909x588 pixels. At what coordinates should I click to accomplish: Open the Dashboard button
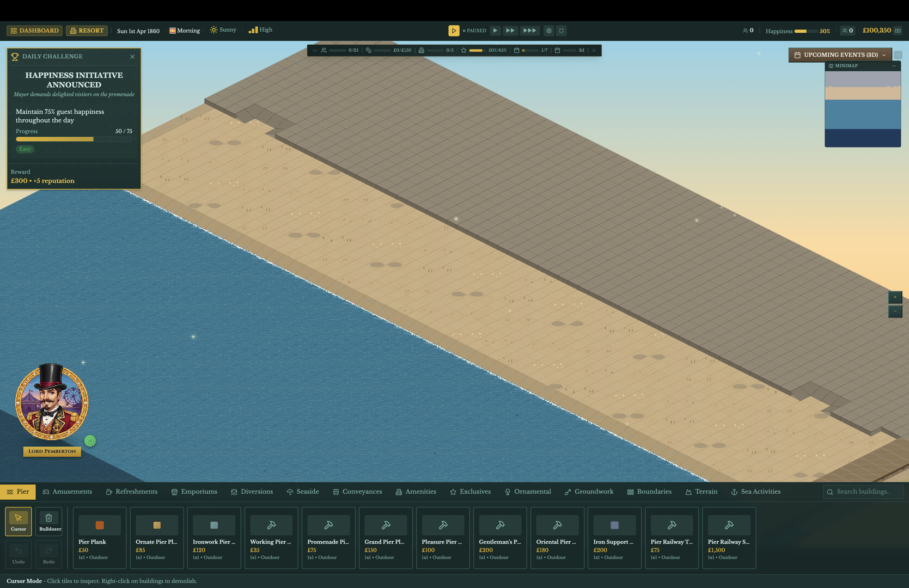coord(34,30)
